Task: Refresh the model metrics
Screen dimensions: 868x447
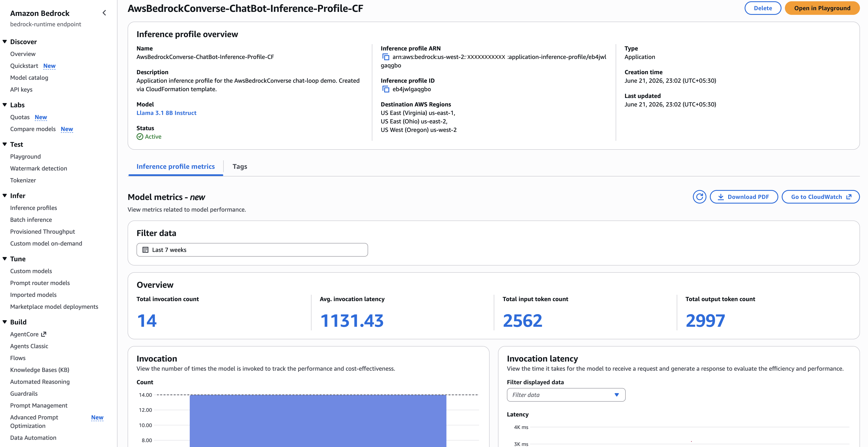Action: 699,197
